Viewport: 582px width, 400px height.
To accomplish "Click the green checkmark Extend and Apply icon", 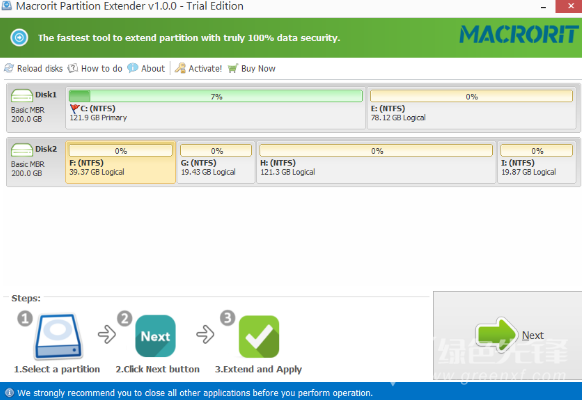I will click(259, 337).
